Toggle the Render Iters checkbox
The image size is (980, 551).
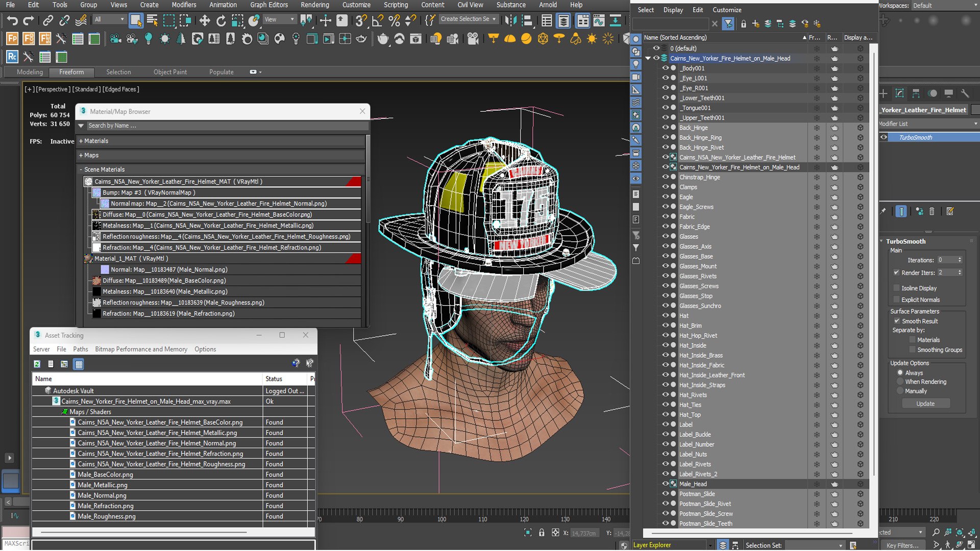coord(896,272)
